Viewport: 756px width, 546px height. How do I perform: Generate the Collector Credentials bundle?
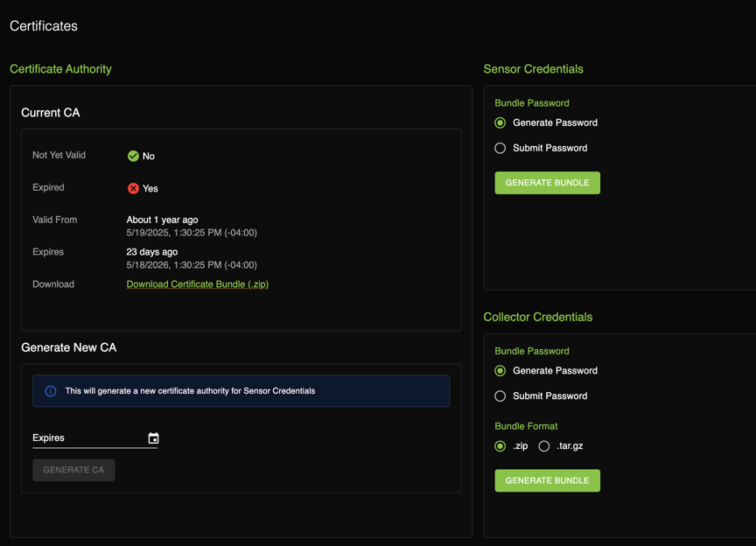pyautogui.click(x=547, y=480)
